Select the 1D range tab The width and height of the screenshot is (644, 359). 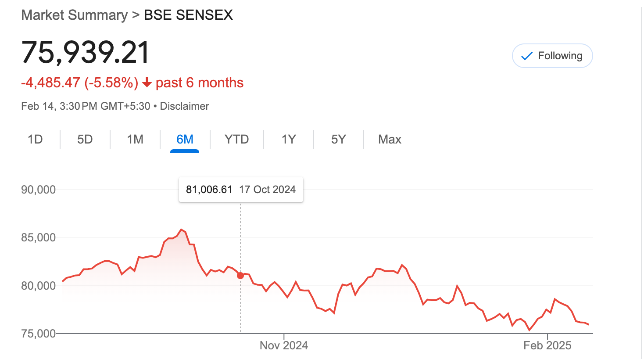coord(35,140)
